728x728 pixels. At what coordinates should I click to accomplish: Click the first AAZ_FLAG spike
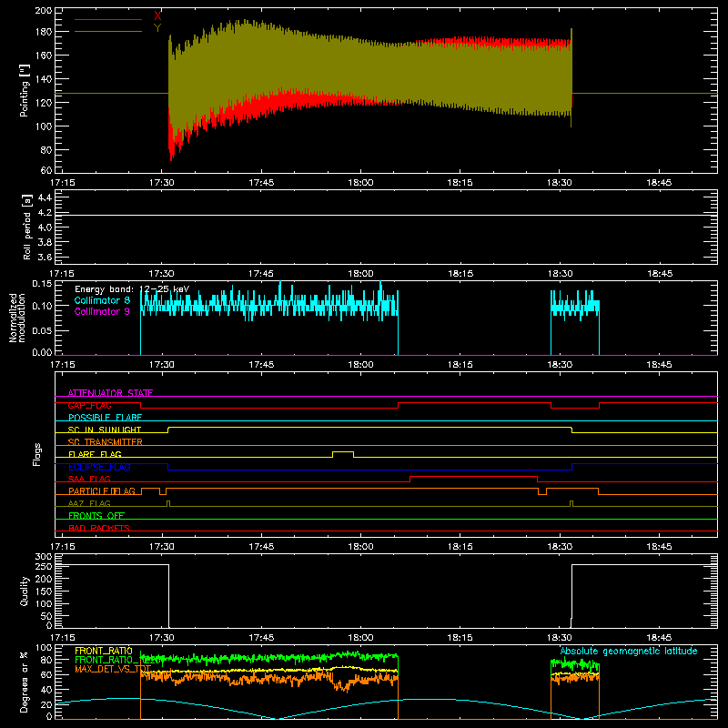[x=168, y=503]
